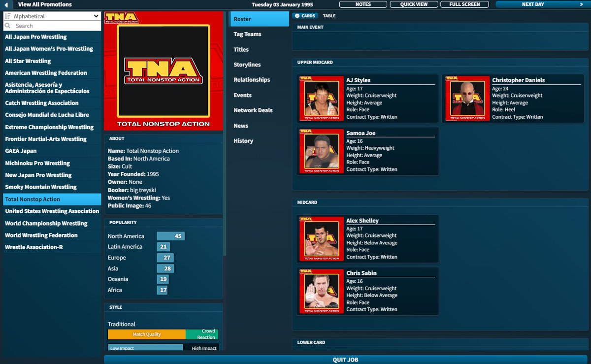The image size is (591, 364).
Task: Click the Samoa Joe name text
Action: pos(361,133)
